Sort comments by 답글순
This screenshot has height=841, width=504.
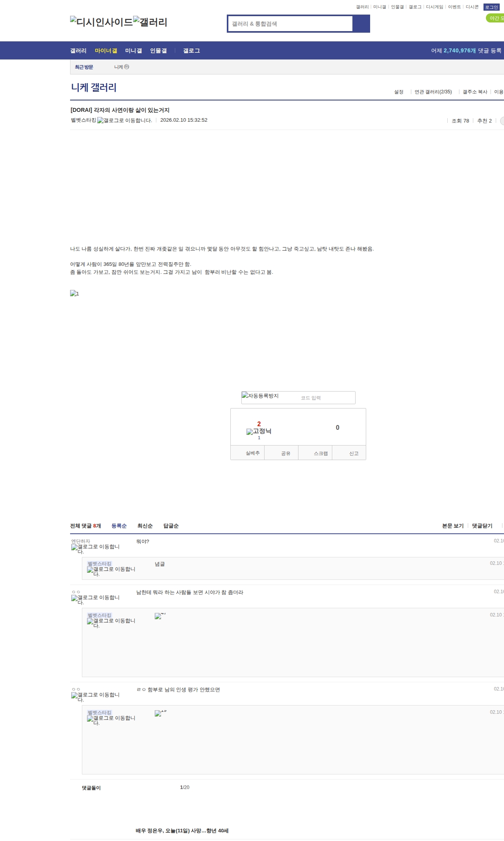click(x=171, y=526)
